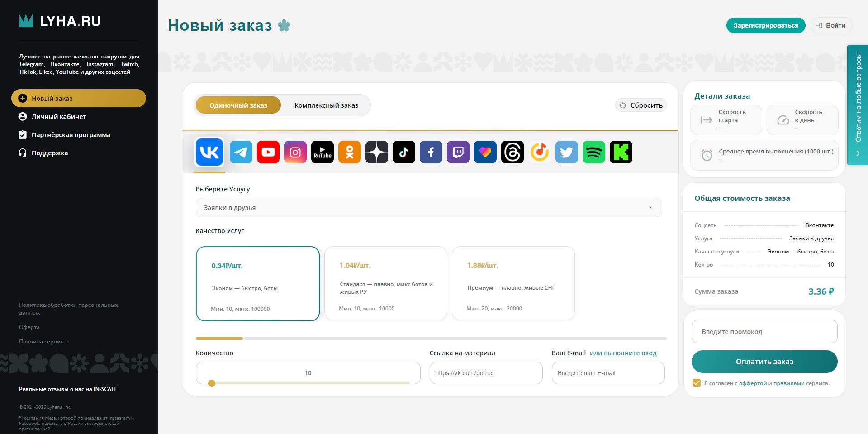The width and height of the screenshot is (868, 434).
Task: Reset the order with 'Сбросить'
Action: point(641,105)
